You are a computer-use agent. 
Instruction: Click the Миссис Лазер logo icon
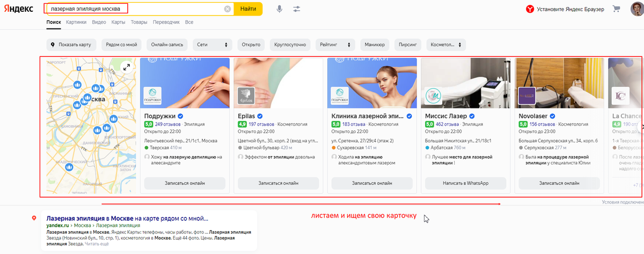point(434,96)
